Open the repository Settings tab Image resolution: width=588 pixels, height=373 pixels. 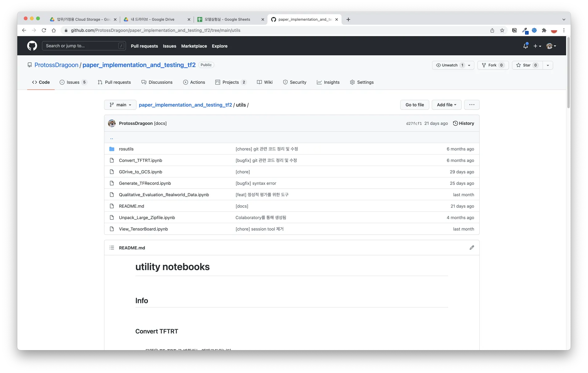click(362, 82)
